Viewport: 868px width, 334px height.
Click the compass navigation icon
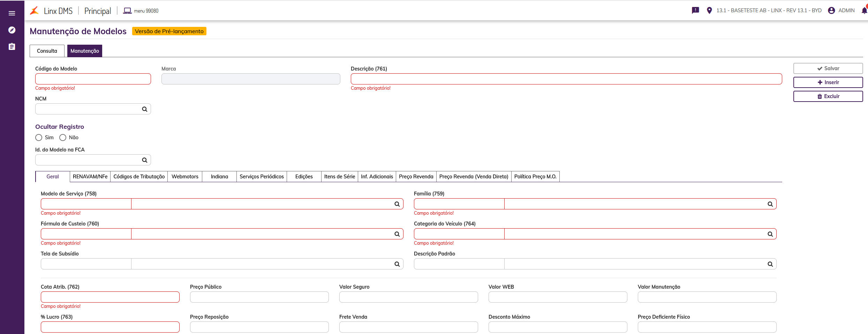click(12, 30)
